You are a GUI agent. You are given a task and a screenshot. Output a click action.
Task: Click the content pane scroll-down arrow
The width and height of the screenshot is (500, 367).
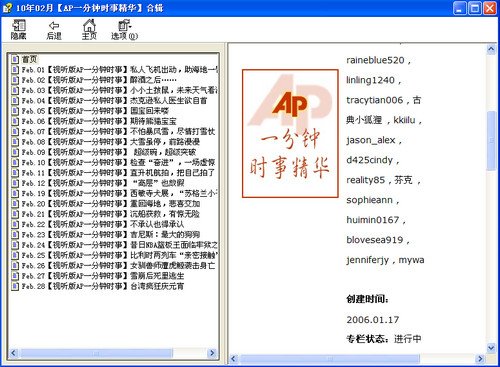pyautogui.click(x=491, y=348)
